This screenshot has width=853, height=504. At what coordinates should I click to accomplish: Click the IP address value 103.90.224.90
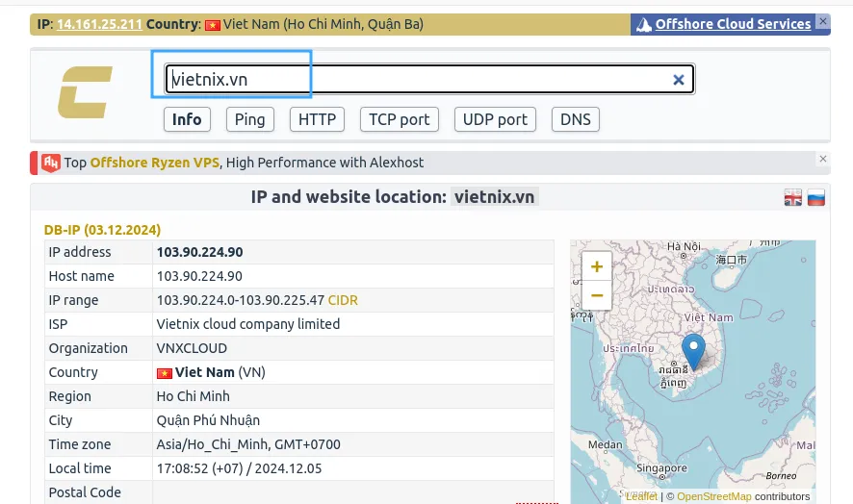click(199, 252)
